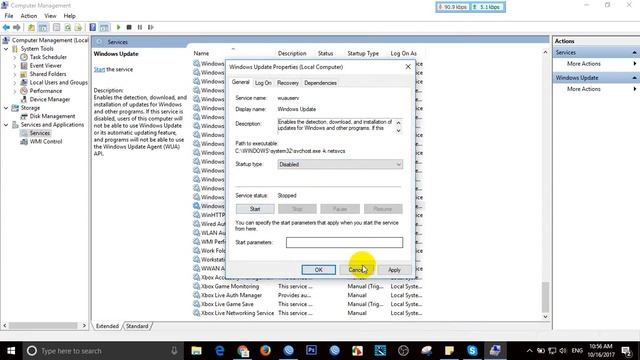Click the Up one level folder icon
This screenshot has height=360, width=640.
(31, 27)
